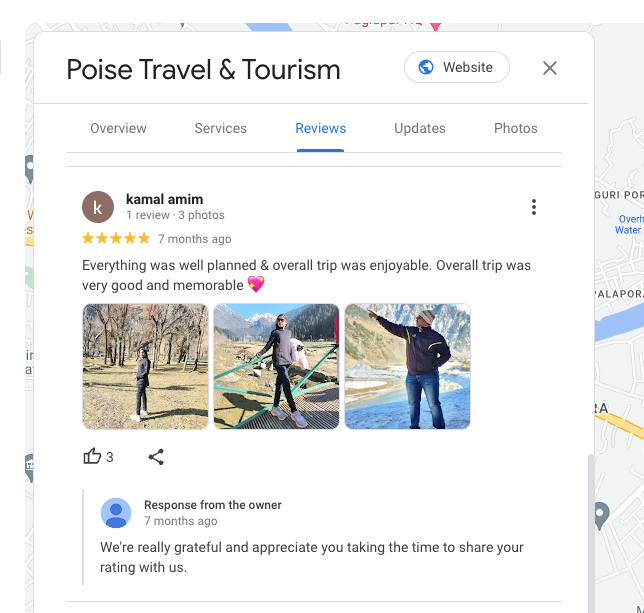Close the Poise Travel & Tourism panel
Viewport: 644px width, 613px height.
550,68
